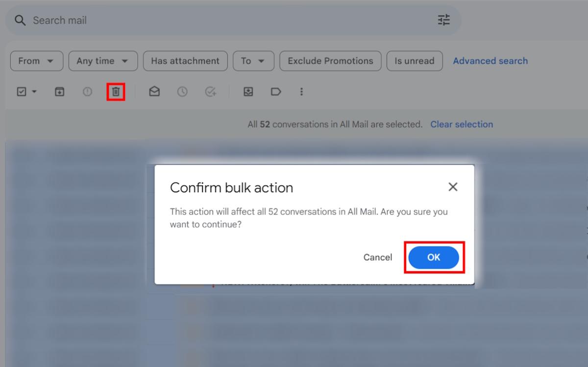Open the More actions menu
The image size is (588, 367).
tap(301, 92)
